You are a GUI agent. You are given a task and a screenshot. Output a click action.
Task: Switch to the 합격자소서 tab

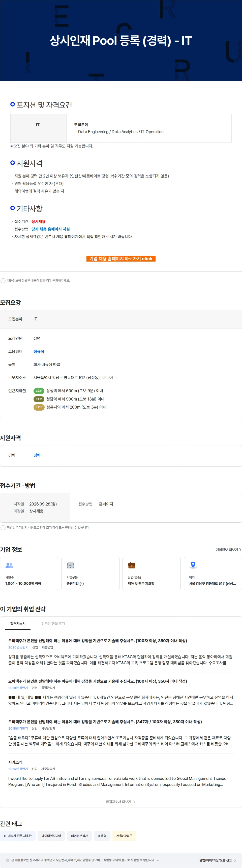click(x=18, y=623)
